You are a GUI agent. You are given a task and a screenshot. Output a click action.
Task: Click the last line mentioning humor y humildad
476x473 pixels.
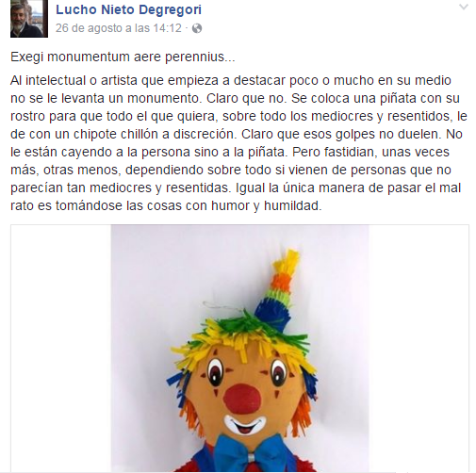coord(166,205)
